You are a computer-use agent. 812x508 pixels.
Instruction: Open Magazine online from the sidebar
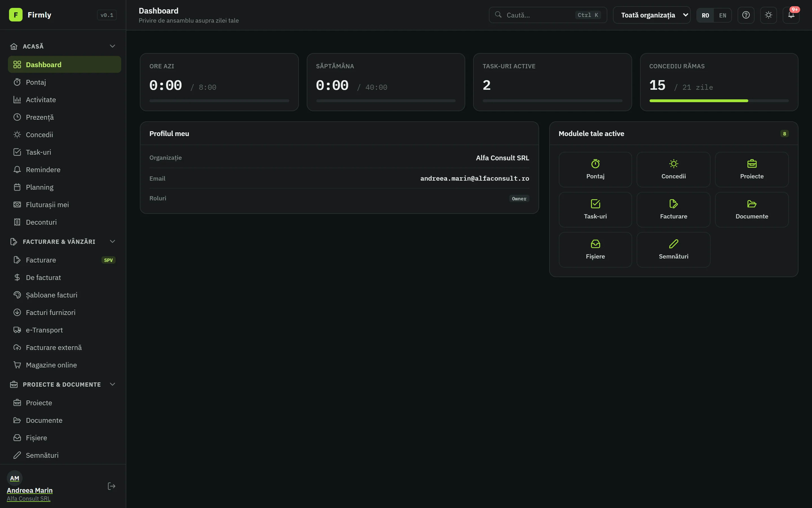64,365
